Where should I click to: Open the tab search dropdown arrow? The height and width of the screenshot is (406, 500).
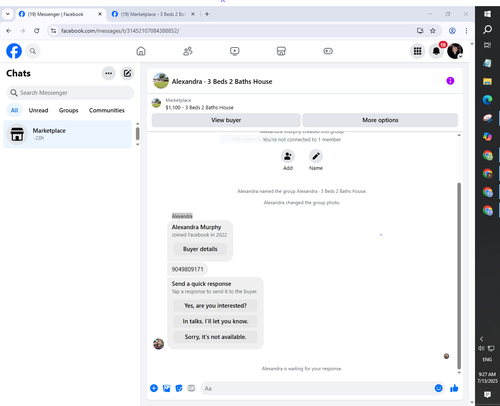8,14
